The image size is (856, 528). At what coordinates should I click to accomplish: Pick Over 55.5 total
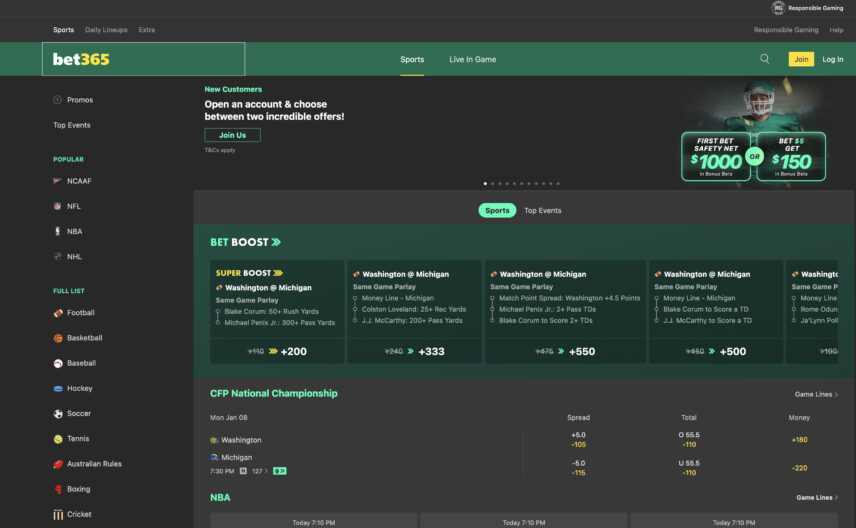[689, 440]
